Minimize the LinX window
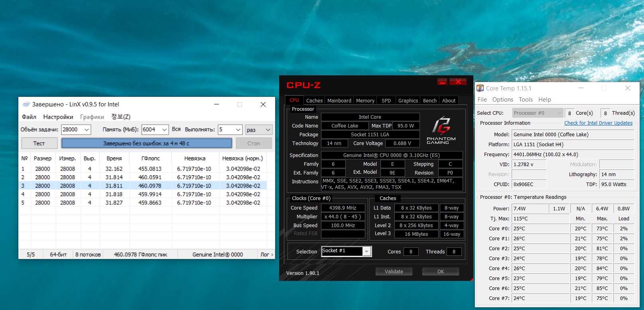 click(217, 104)
